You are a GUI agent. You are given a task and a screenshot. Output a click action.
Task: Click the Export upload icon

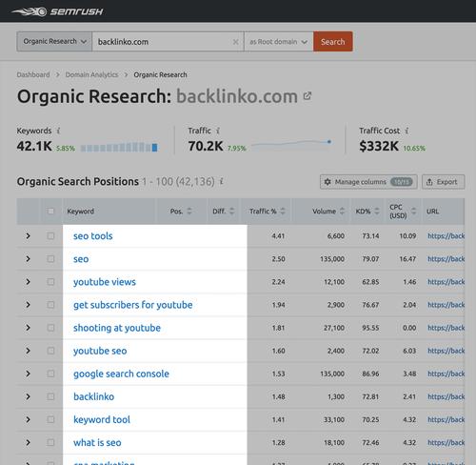[x=429, y=182]
